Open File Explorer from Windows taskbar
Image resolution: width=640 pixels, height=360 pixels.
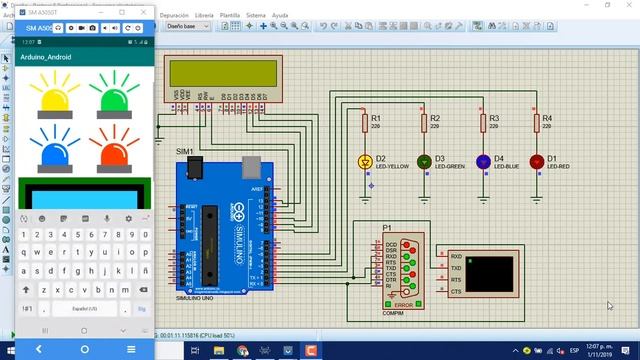pos(219,351)
